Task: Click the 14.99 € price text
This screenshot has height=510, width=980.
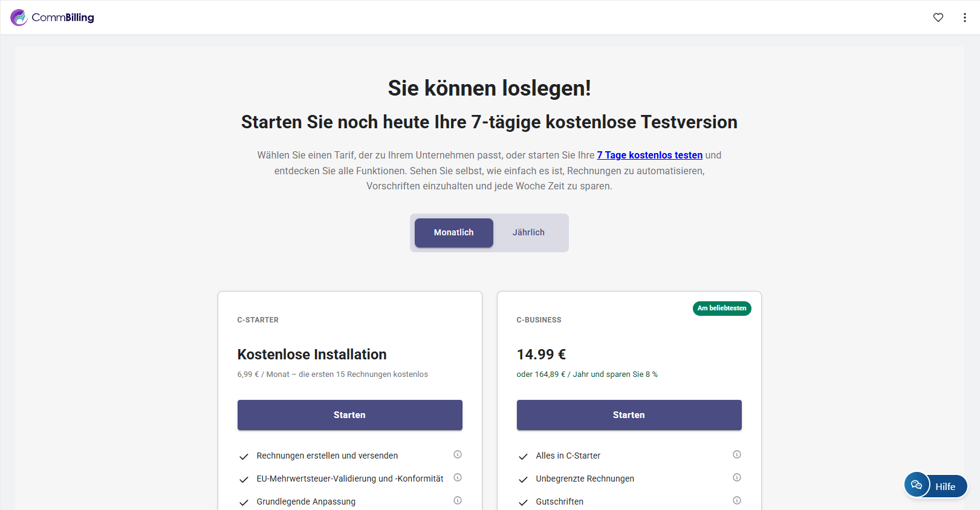Action: (x=541, y=355)
